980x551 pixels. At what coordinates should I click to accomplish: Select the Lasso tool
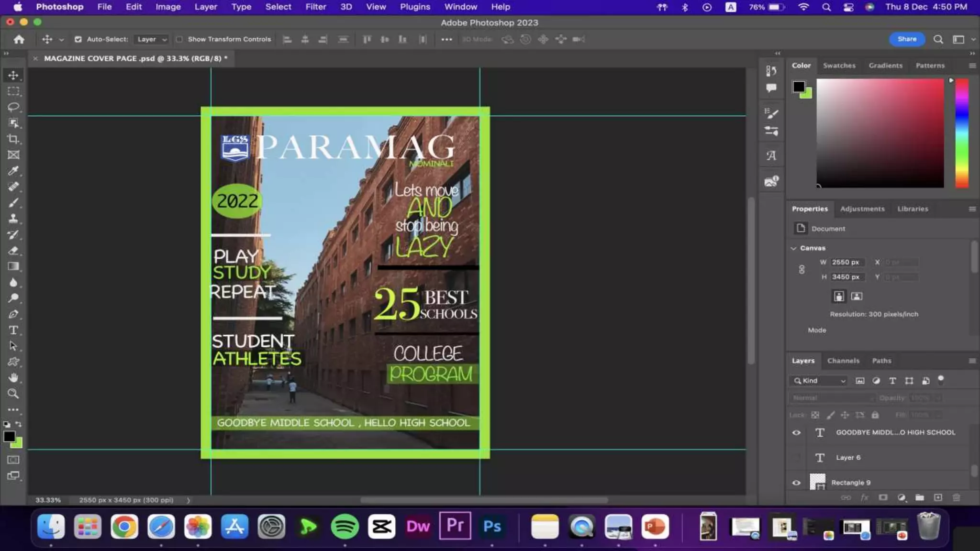click(x=13, y=107)
